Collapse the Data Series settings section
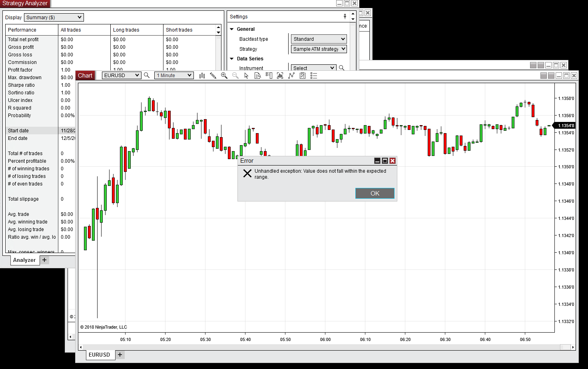 click(231, 59)
